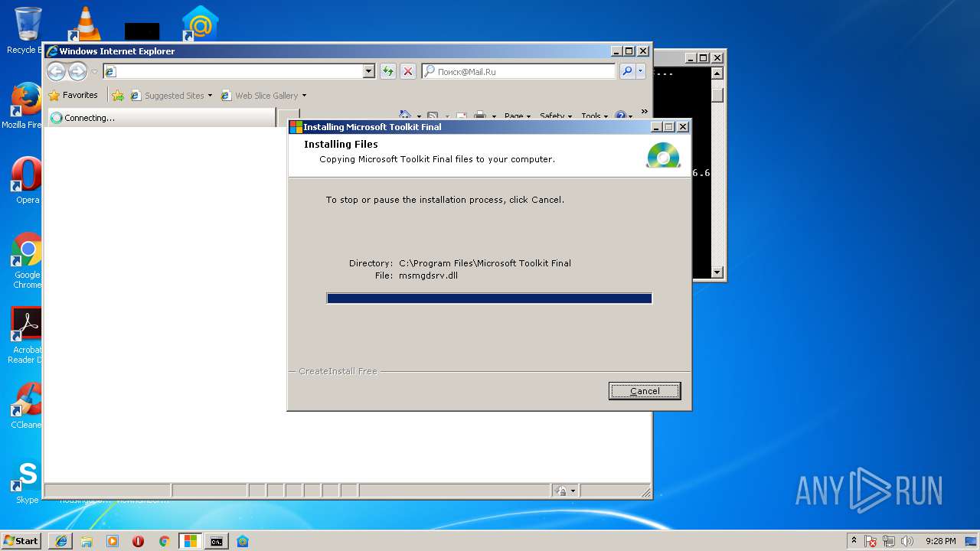Click the green Refresh icon in IE
The width and height of the screenshot is (980, 551).
[388, 71]
